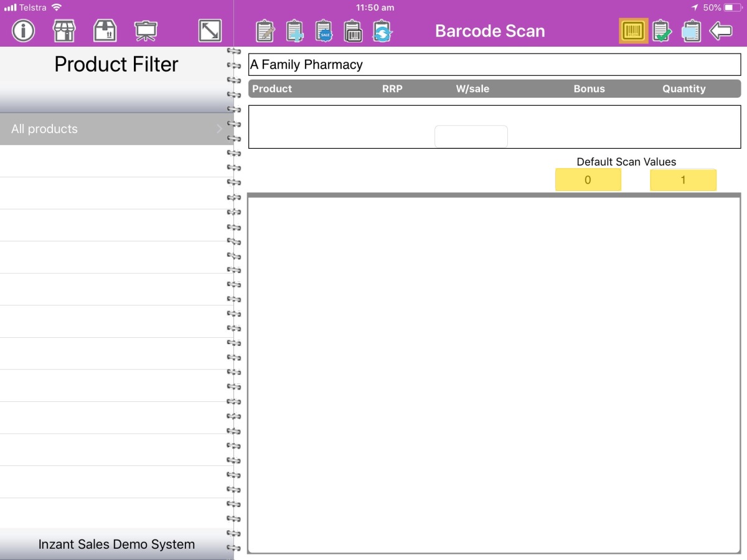Click the Quantity column header
Viewport: 747px width, 560px height.
click(684, 88)
